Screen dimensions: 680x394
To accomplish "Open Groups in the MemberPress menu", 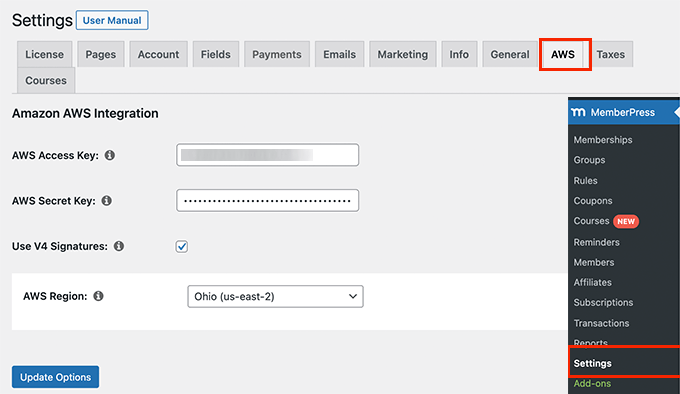I will (x=589, y=160).
